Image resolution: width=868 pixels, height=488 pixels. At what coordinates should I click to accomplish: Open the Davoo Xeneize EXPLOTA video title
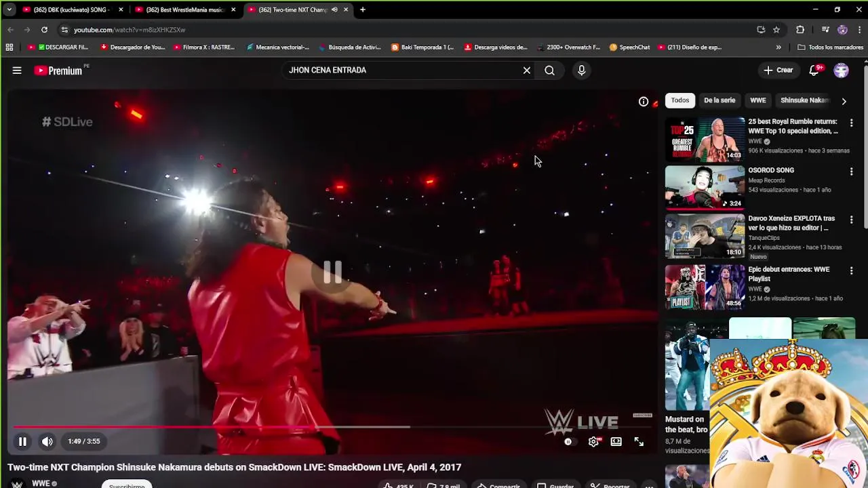tap(791, 223)
